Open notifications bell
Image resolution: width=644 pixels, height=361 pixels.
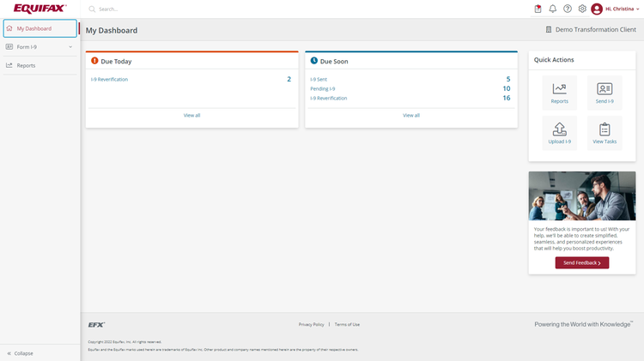coord(553,9)
